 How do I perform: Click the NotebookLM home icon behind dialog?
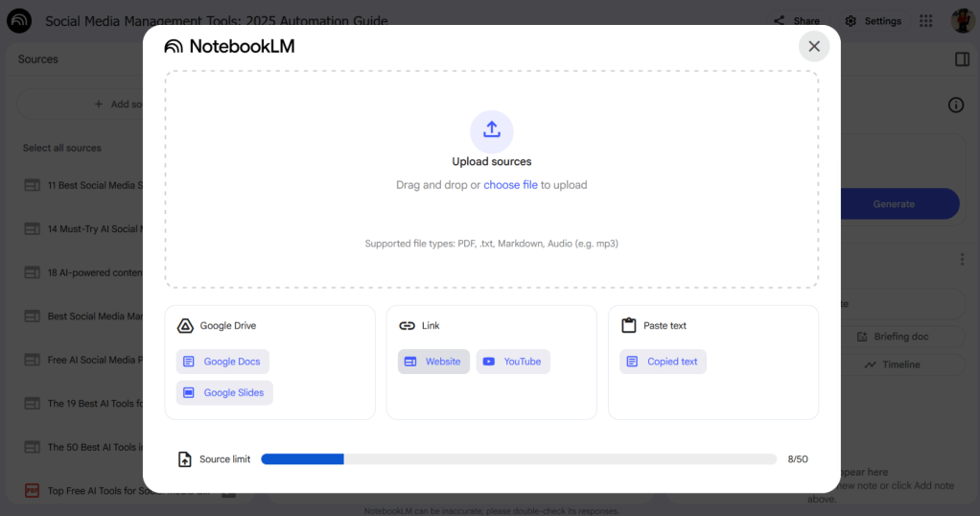(x=19, y=21)
